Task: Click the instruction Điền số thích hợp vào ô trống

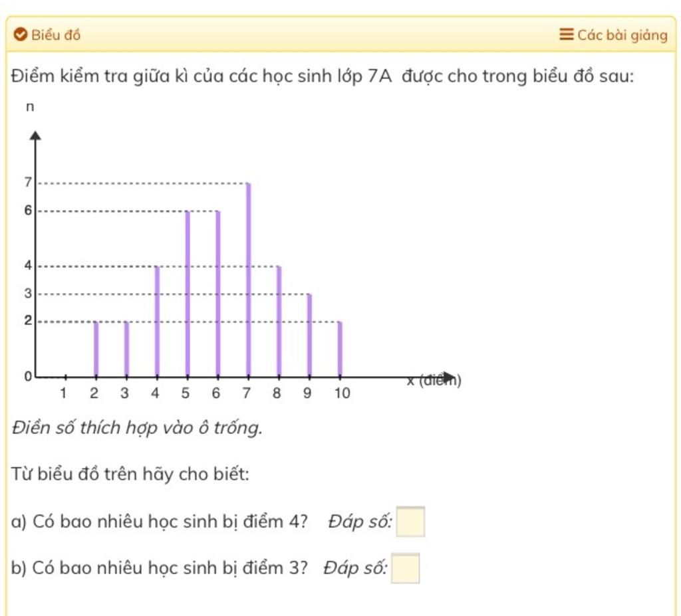Action: [x=137, y=428]
